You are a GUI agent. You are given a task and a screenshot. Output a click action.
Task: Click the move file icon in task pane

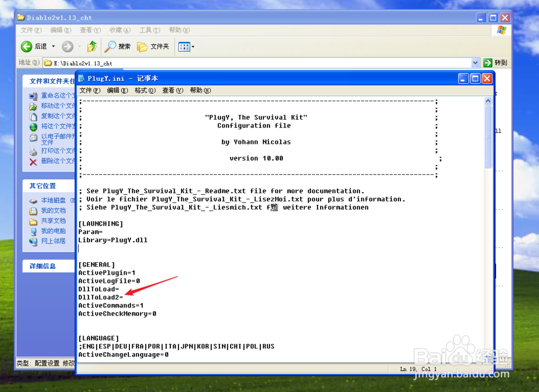33,107
